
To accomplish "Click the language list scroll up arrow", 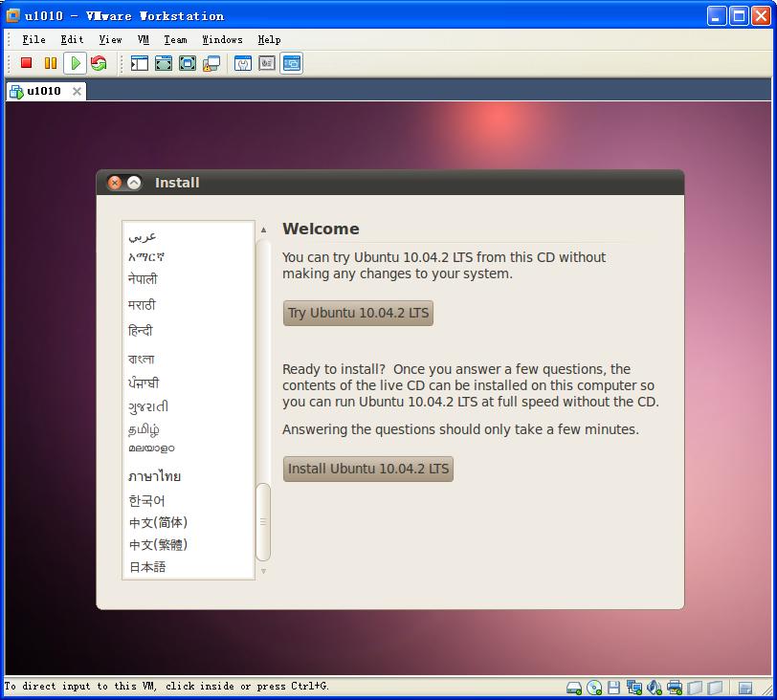I will [264, 230].
